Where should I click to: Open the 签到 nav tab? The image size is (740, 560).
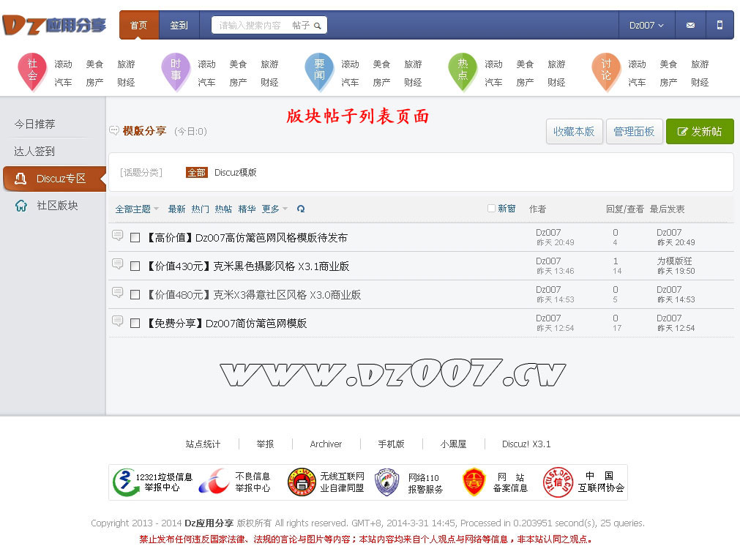tap(179, 25)
